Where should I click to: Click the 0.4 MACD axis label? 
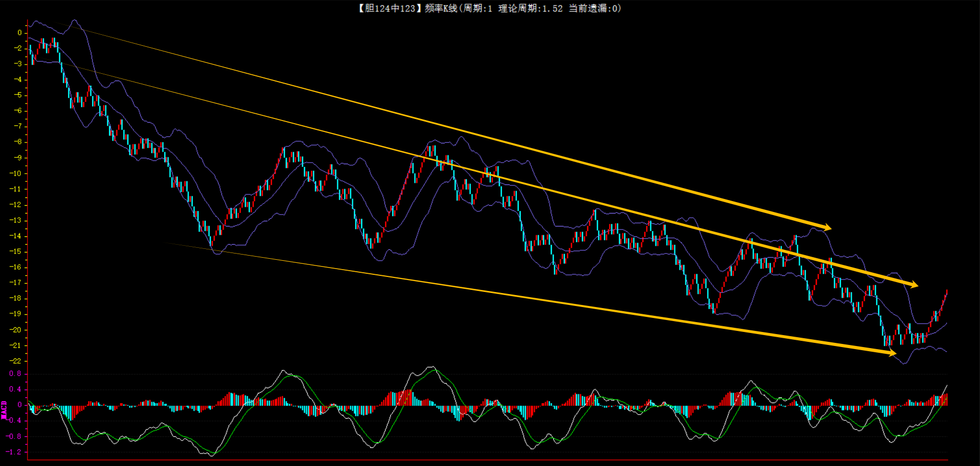tap(16, 389)
